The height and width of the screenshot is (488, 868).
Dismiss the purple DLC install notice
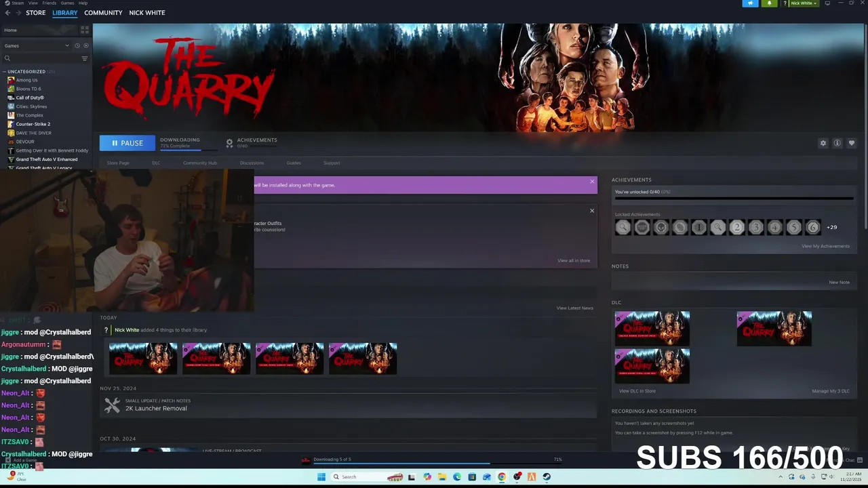[x=592, y=182]
